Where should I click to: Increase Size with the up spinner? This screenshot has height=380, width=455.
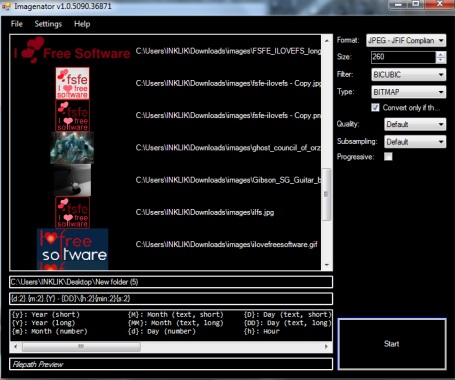441,54
